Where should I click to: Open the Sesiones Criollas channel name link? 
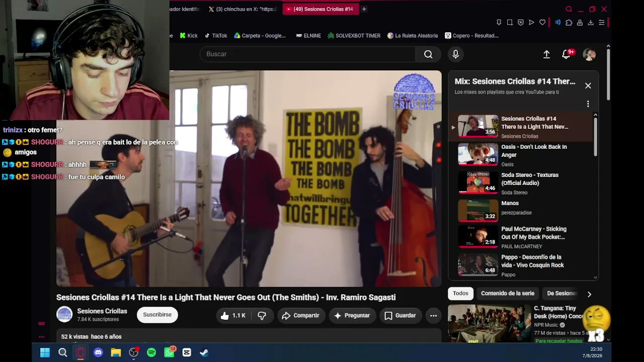tap(102, 311)
